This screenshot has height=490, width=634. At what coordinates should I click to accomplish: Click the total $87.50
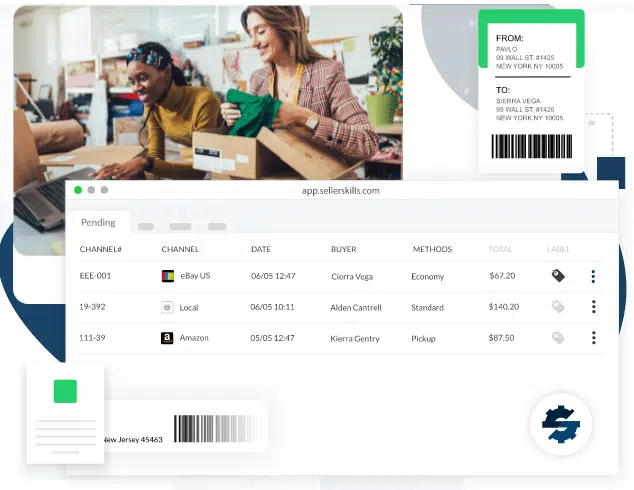click(x=501, y=338)
